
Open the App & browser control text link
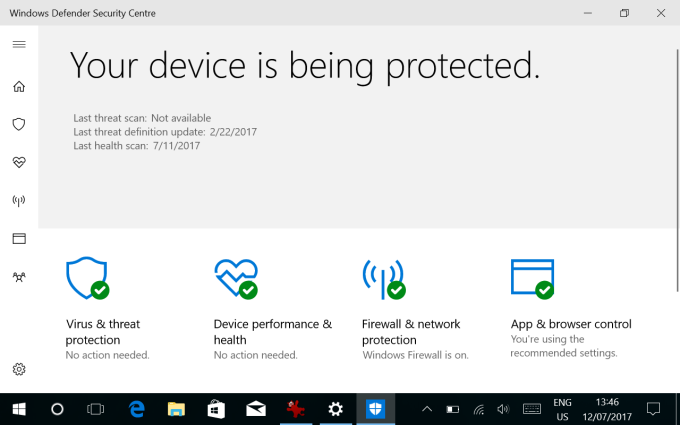(x=571, y=324)
